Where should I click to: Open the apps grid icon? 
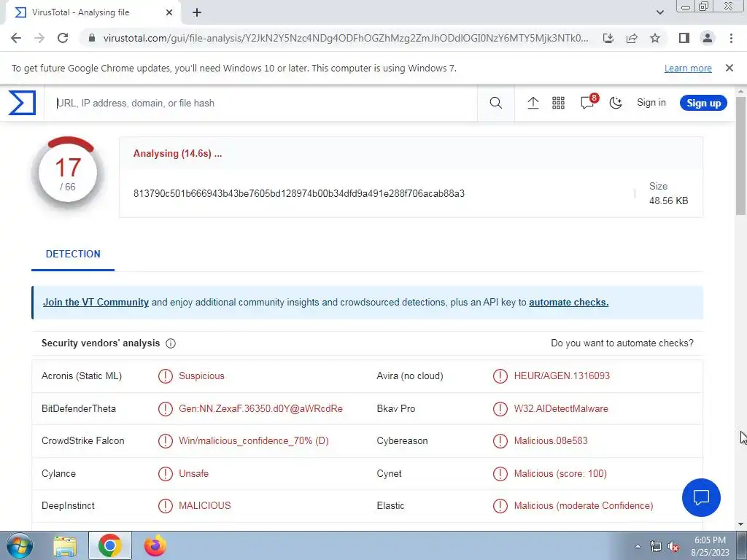tap(558, 103)
